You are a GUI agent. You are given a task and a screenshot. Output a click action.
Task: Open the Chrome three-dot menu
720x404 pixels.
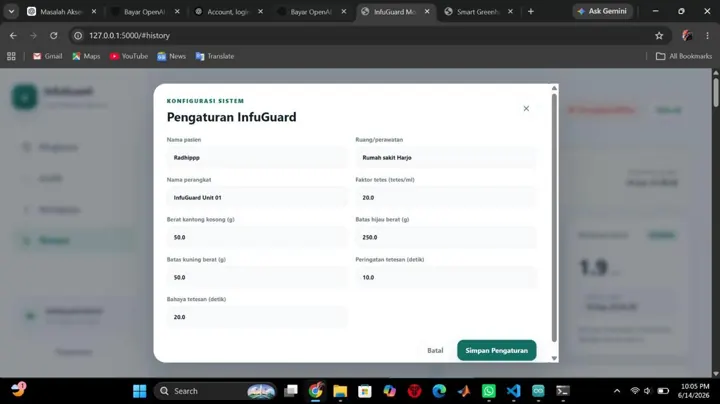(707, 35)
